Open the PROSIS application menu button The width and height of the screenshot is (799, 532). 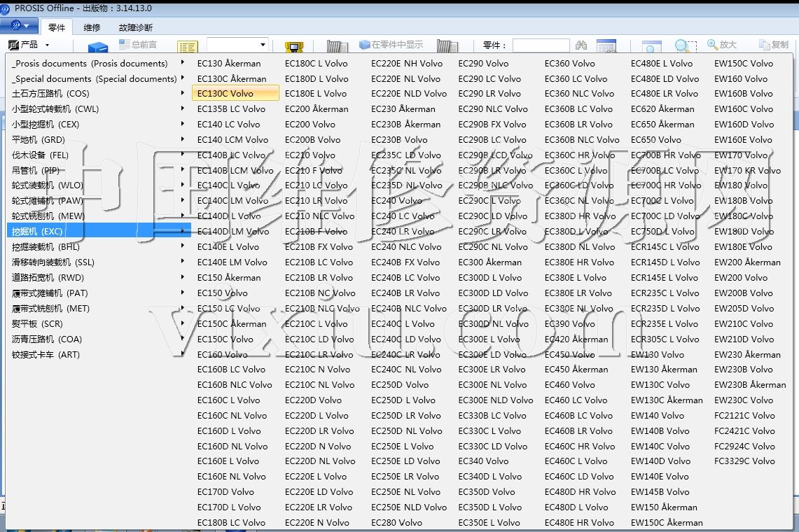[x=19, y=27]
